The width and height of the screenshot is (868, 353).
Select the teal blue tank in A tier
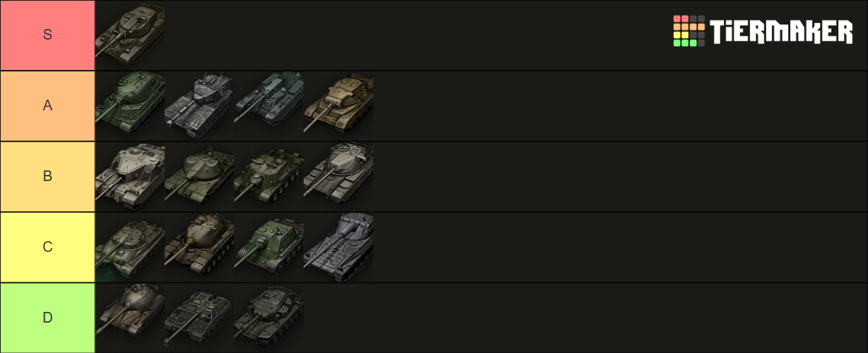(x=269, y=106)
